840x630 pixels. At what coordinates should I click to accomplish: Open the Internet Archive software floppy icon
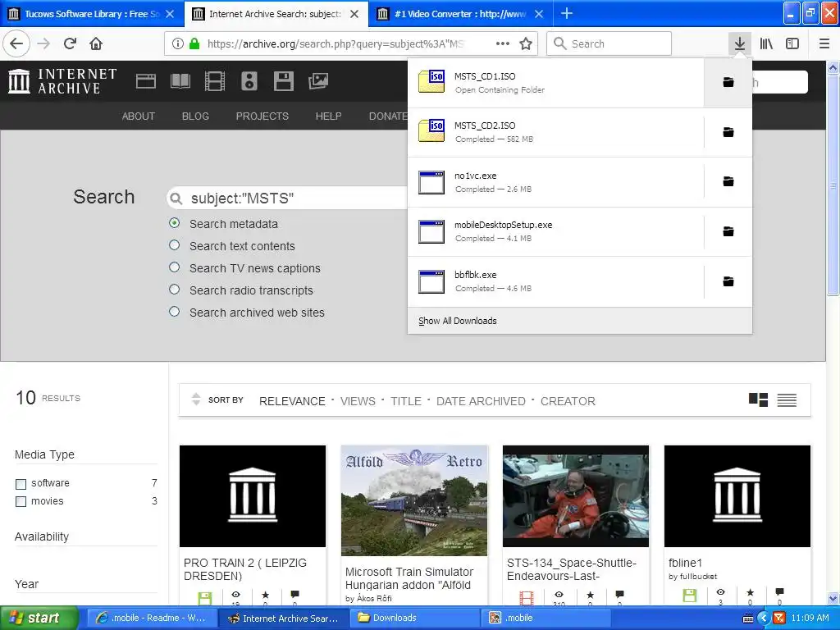coord(283,81)
